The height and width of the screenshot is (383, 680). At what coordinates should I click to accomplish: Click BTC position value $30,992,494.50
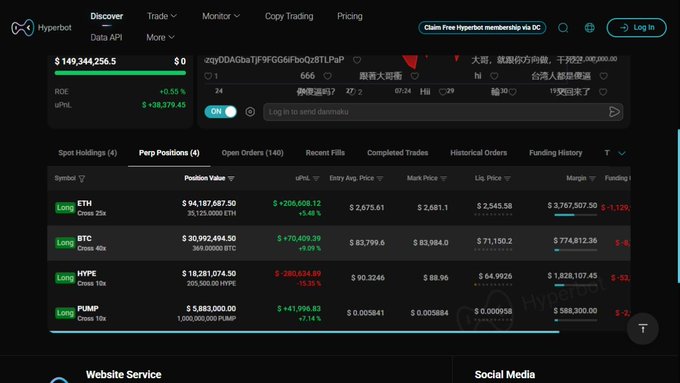click(x=209, y=238)
